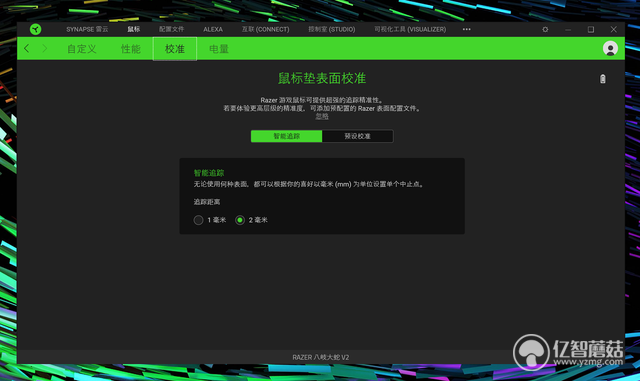Close the Synapse window
This screenshot has height=381, width=640.
(x=613, y=29)
